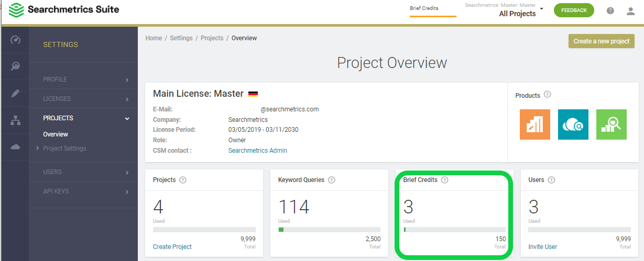644x261 pixels.
Task: Click the Overview breadcrumb item
Action: point(244,38)
